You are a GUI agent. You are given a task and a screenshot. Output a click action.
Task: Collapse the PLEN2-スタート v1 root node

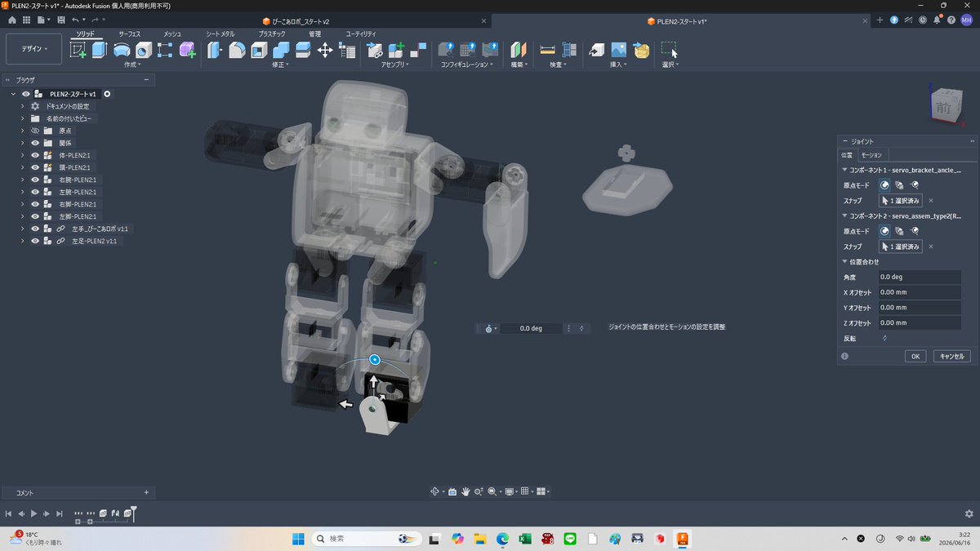click(13, 94)
